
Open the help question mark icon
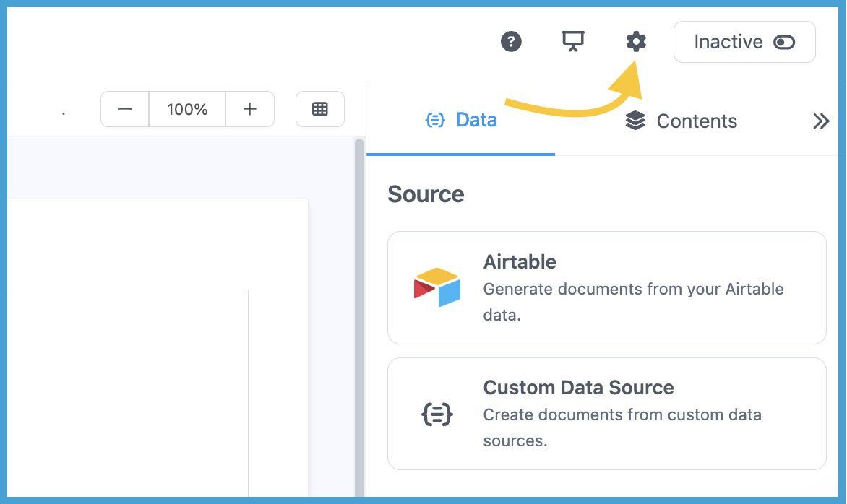pyautogui.click(x=511, y=42)
